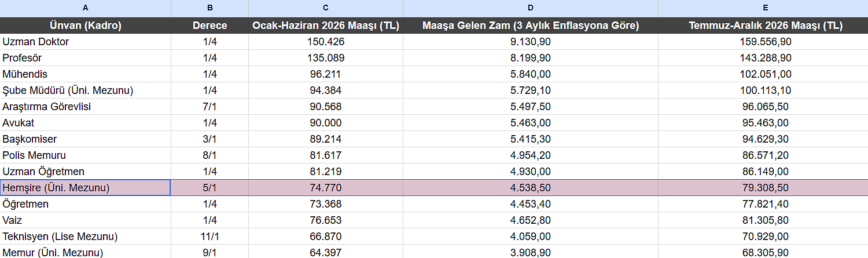Click the 'Ünvan (Kadro)' header cell

tap(86, 26)
